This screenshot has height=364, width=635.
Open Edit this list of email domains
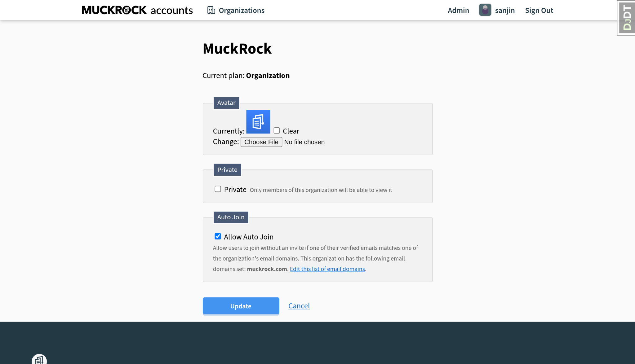click(327, 269)
